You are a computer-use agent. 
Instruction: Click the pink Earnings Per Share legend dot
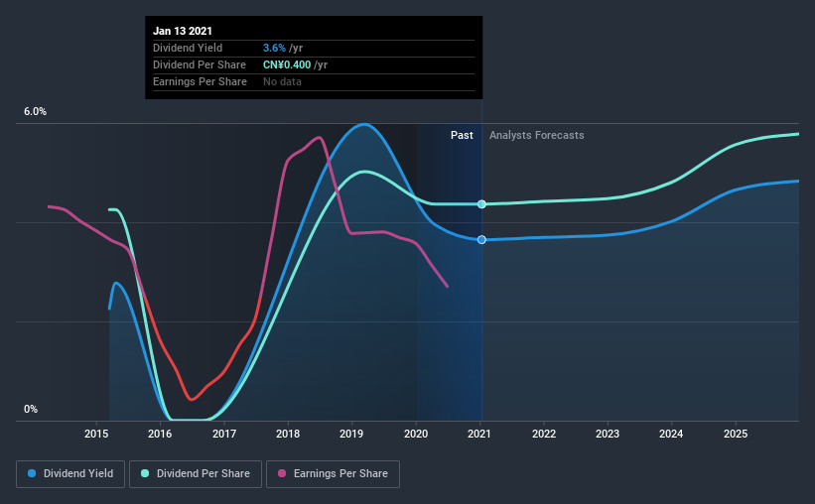282,473
